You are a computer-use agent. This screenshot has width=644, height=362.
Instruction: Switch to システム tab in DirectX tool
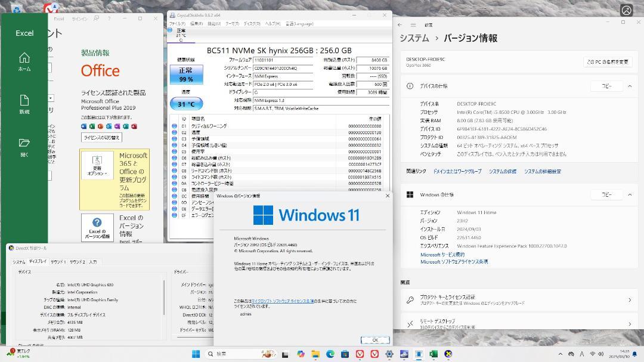[x=19, y=262]
